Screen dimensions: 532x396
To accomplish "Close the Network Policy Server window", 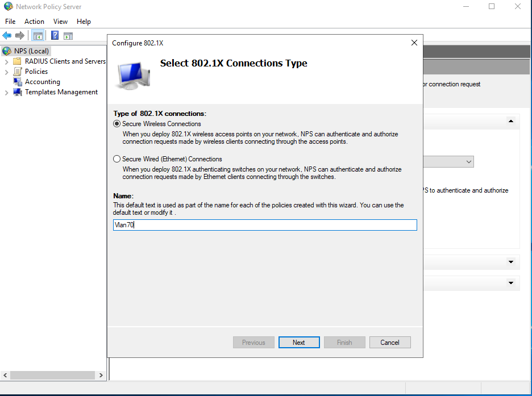I will [x=517, y=6].
